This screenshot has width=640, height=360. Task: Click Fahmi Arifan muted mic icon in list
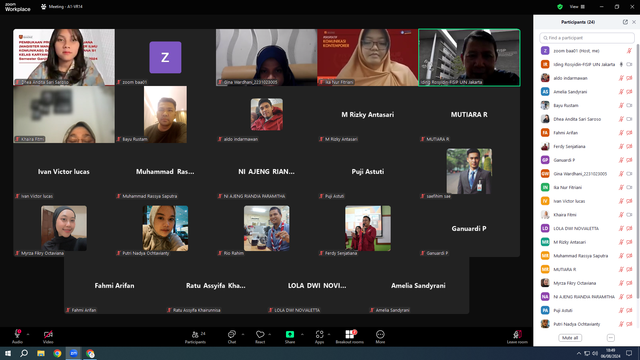tap(621, 133)
